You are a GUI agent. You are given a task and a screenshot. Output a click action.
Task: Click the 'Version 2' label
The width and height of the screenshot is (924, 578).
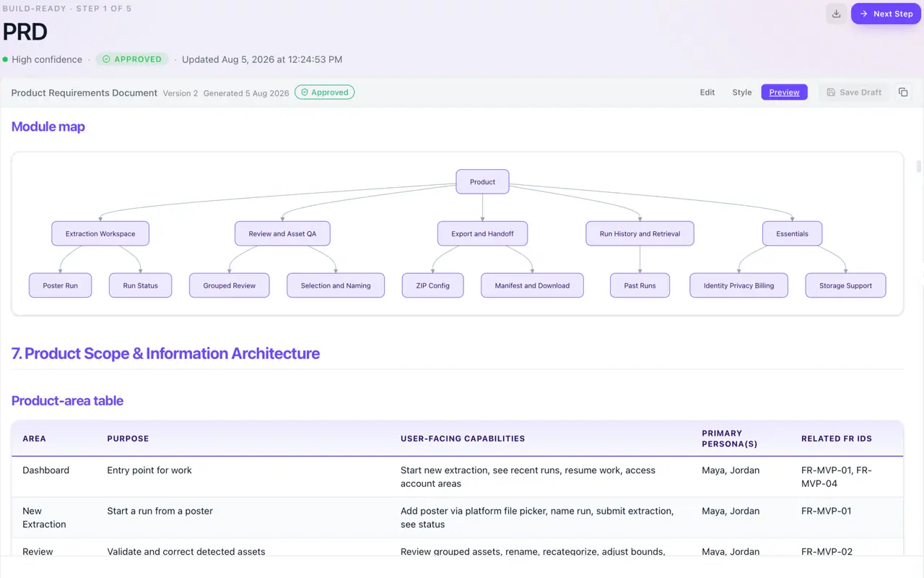[x=180, y=93]
